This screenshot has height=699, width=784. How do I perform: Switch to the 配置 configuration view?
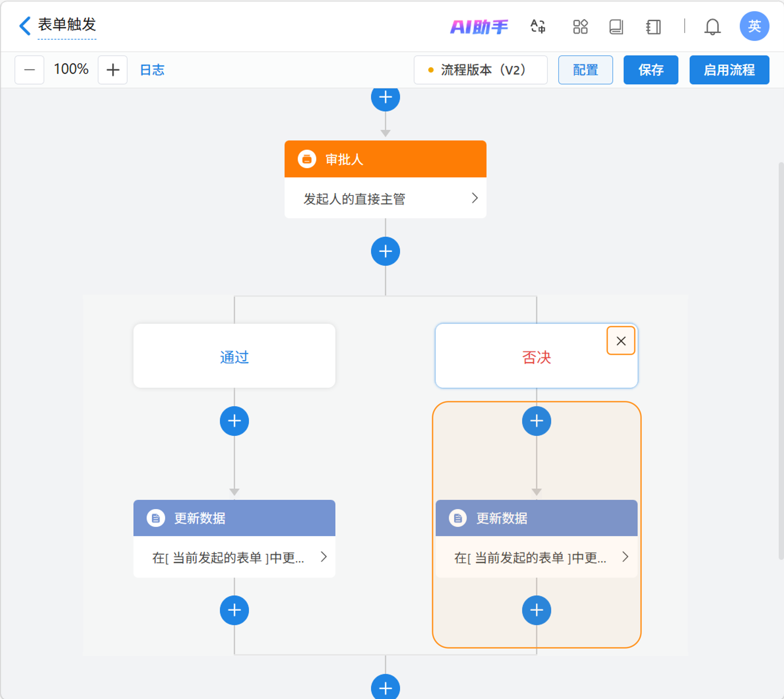coord(585,70)
